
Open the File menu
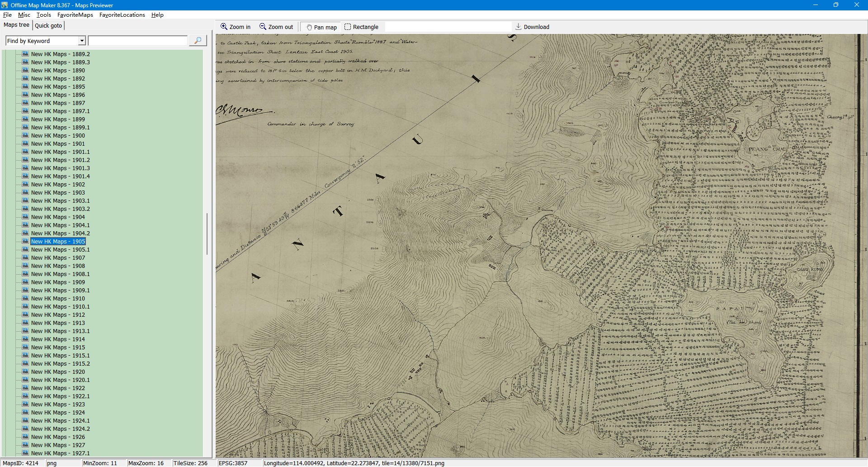pos(7,15)
